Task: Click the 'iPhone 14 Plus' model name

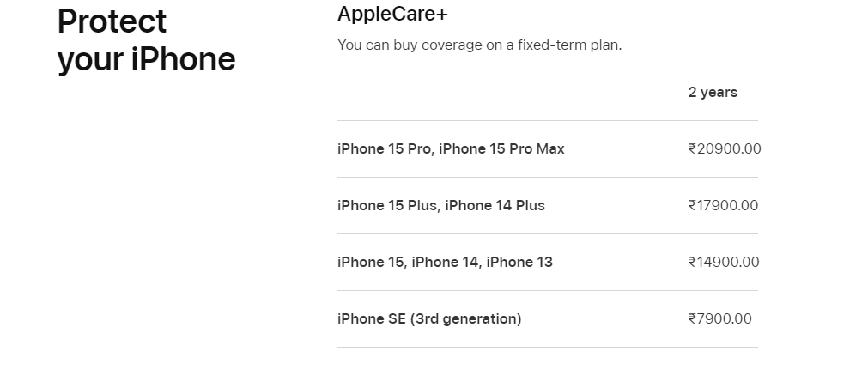Action: coord(495,205)
